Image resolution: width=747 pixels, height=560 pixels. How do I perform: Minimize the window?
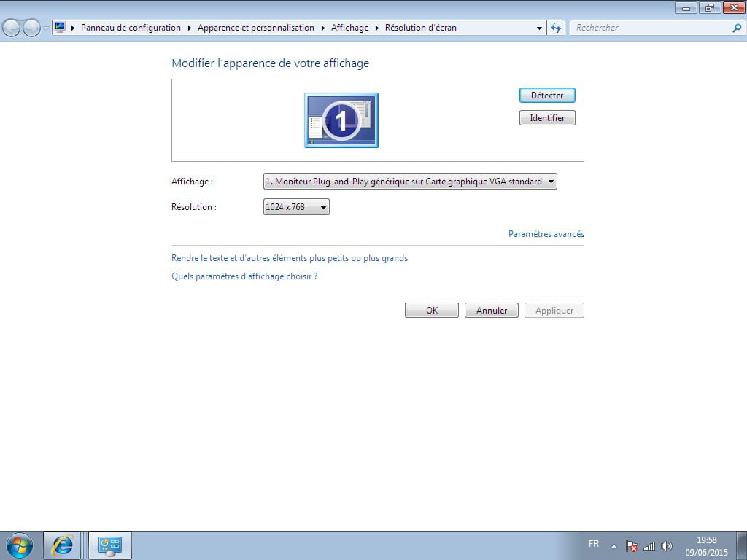point(686,7)
